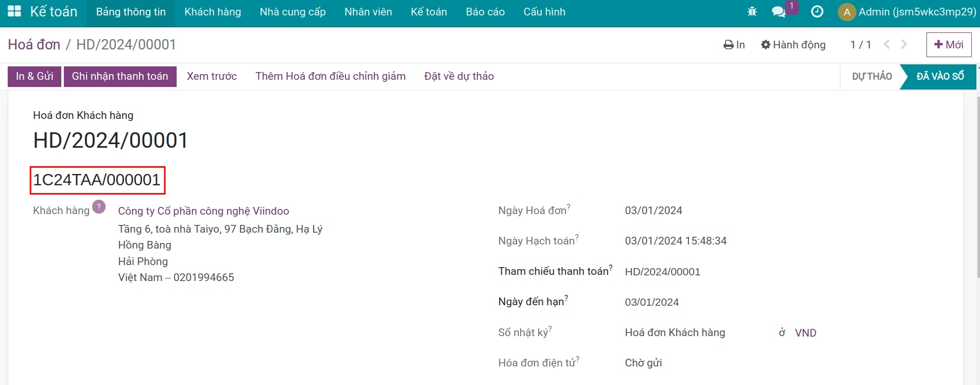This screenshot has width=980, height=385.
Task: Open Khách hàng menu
Action: [x=213, y=12]
